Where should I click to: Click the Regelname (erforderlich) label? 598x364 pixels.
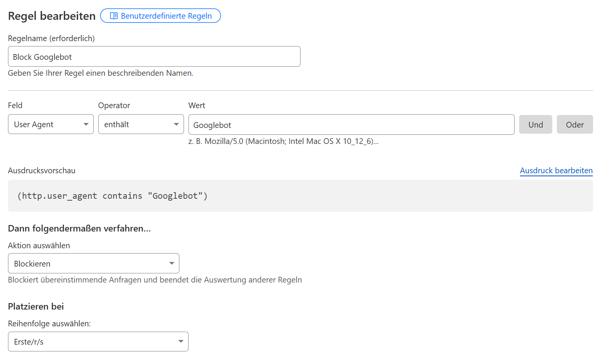(51, 38)
